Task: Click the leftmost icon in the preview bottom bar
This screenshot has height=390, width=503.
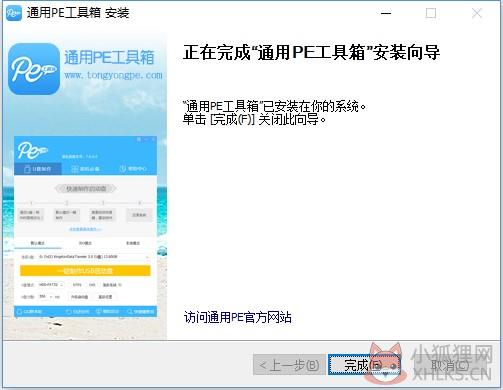Action: coord(19,312)
